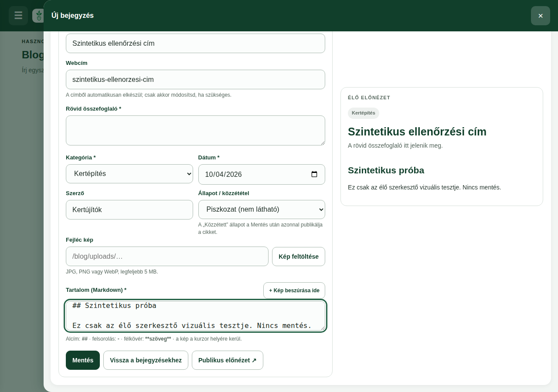Click the Kertépítés tag in the preview
The height and width of the screenshot is (392, 558).
tap(364, 113)
